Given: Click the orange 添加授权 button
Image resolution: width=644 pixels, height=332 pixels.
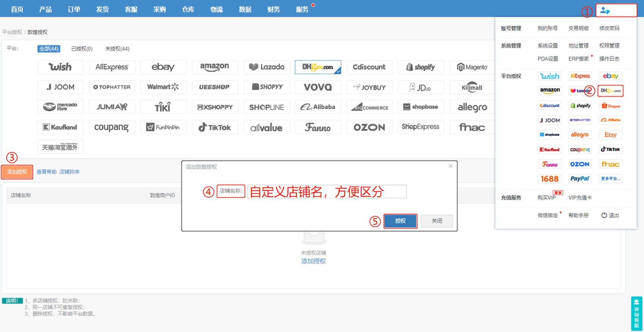Looking at the screenshot, I should pyautogui.click(x=17, y=172).
